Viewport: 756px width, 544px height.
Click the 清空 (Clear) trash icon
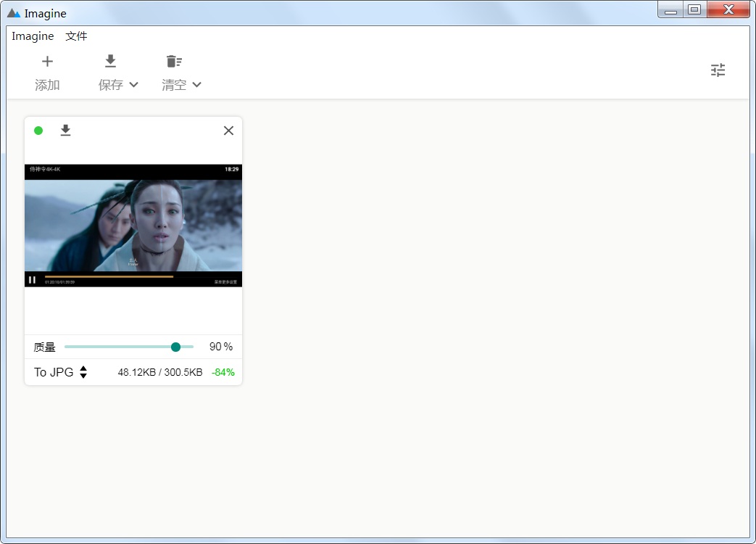[x=174, y=61]
